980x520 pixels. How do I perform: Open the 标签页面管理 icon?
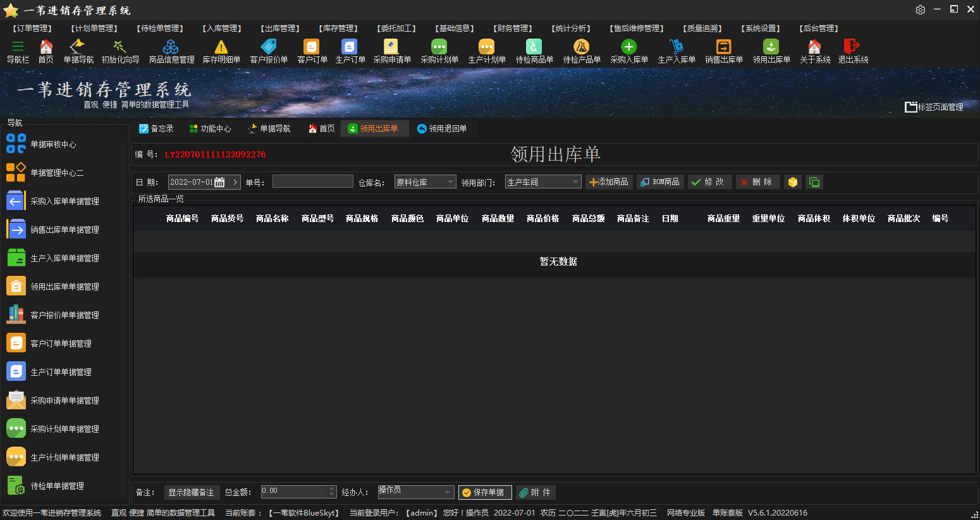910,107
